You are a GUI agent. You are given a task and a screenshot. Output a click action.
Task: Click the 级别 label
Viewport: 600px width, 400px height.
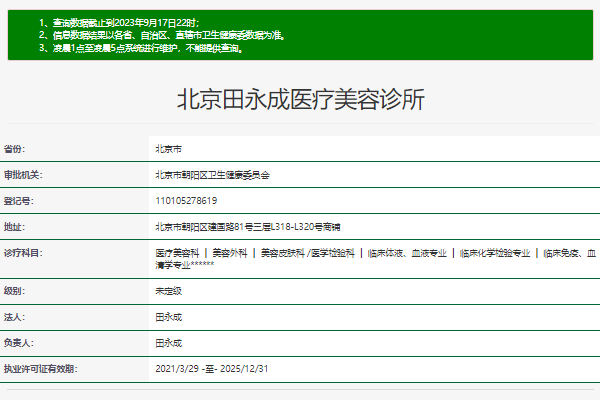[x=14, y=291]
